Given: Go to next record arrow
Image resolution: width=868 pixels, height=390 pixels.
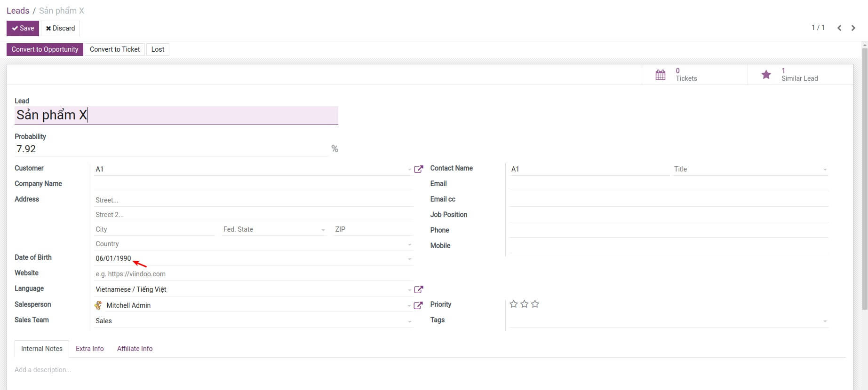Looking at the screenshot, I should point(853,28).
